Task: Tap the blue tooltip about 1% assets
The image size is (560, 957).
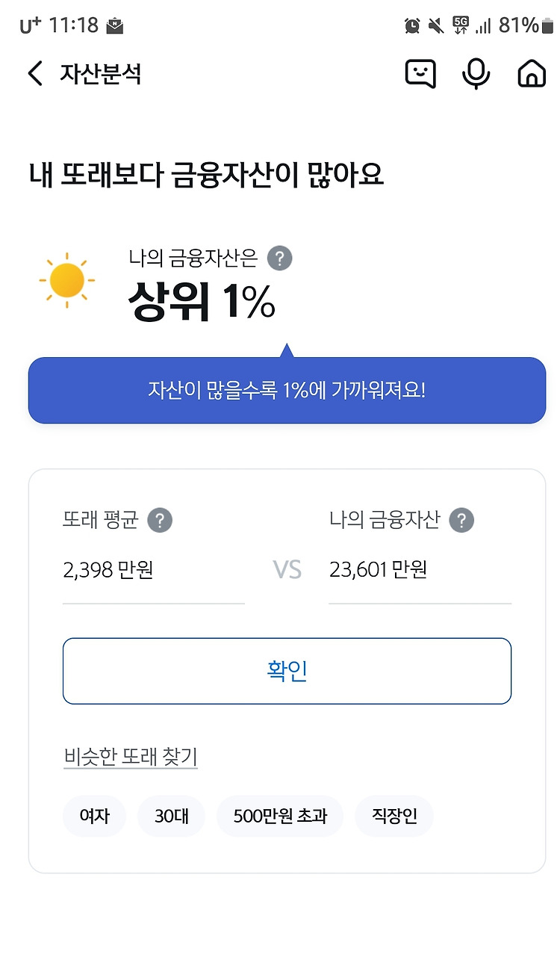Action: click(x=287, y=390)
